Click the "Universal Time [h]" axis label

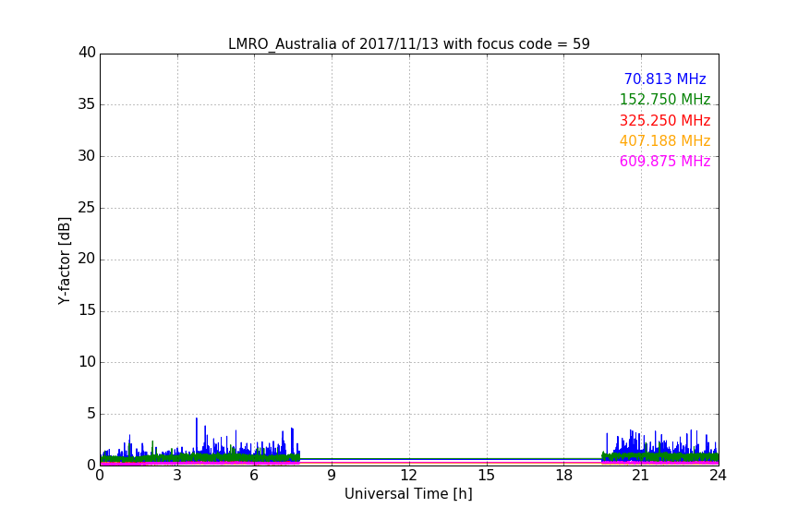pos(408,494)
